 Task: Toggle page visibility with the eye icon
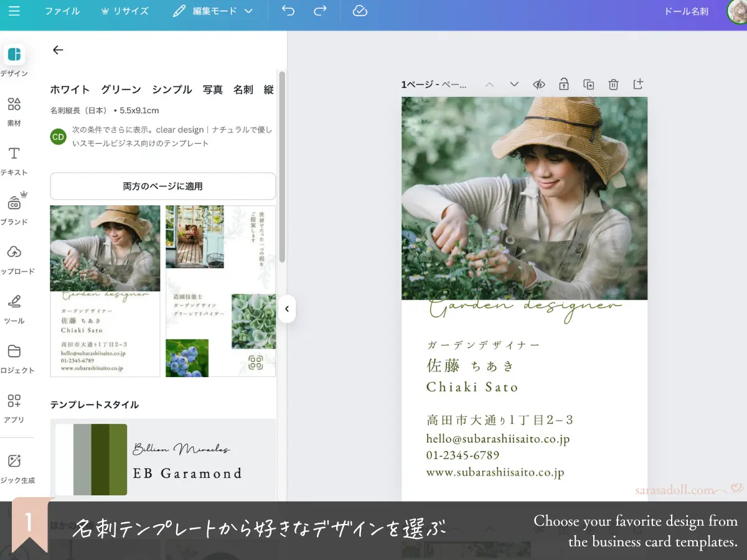539,85
